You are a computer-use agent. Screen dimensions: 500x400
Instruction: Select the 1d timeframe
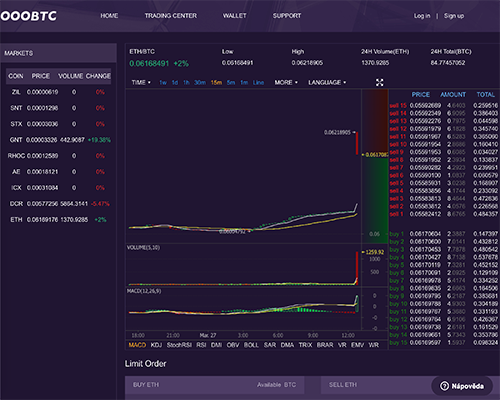(x=175, y=82)
